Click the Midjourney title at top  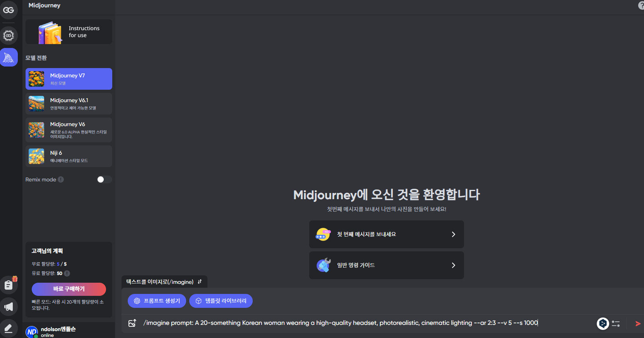(45, 5)
